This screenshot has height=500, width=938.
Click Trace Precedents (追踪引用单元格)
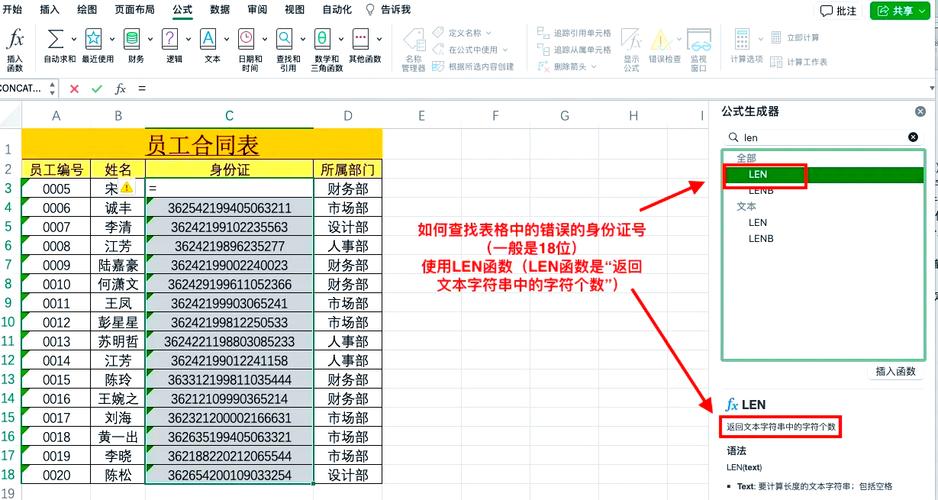[574, 33]
